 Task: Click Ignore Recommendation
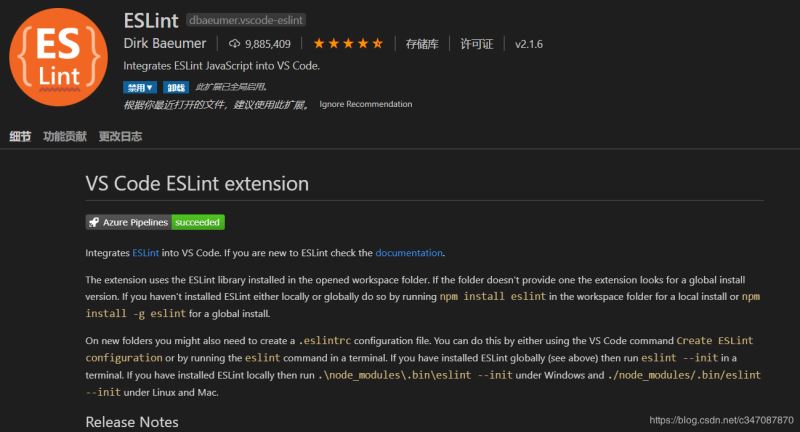[366, 104]
